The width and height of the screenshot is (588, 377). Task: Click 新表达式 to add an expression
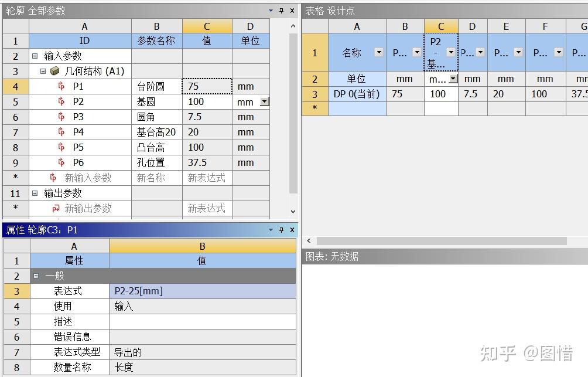click(x=207, y=178)
